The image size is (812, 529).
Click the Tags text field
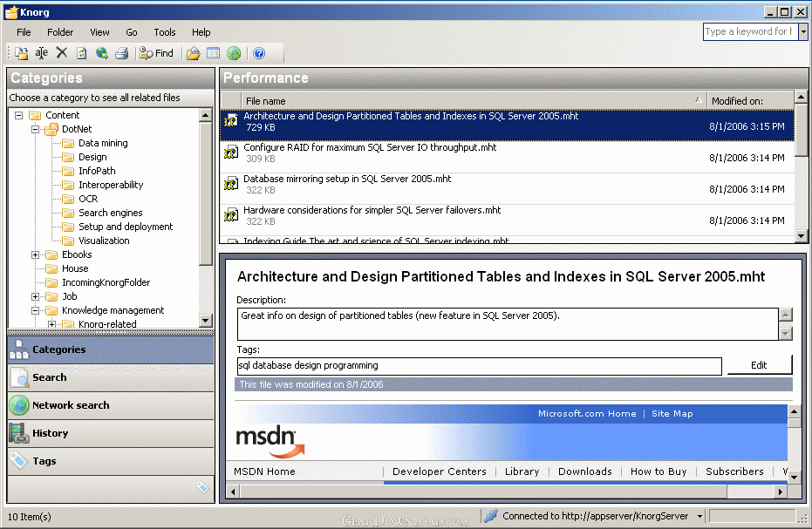(479, 366)
